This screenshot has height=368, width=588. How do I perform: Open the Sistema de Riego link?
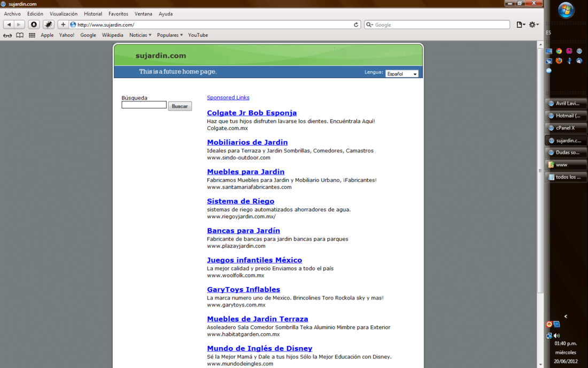241,202
